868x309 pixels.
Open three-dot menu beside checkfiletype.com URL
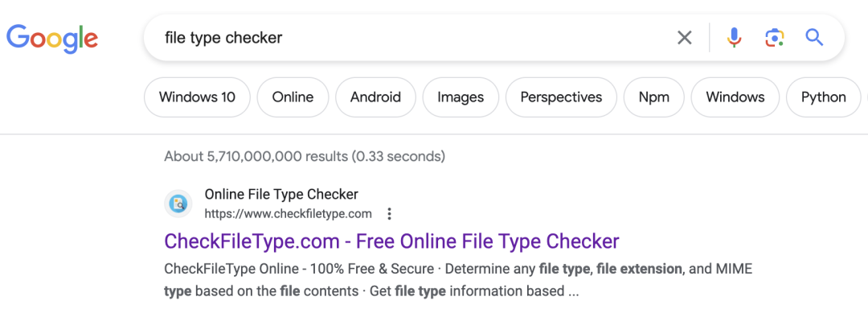390,214
